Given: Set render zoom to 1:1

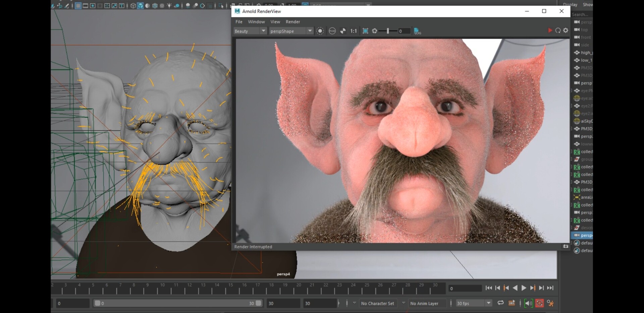Looking at the screenshot, I should (354, 31).
